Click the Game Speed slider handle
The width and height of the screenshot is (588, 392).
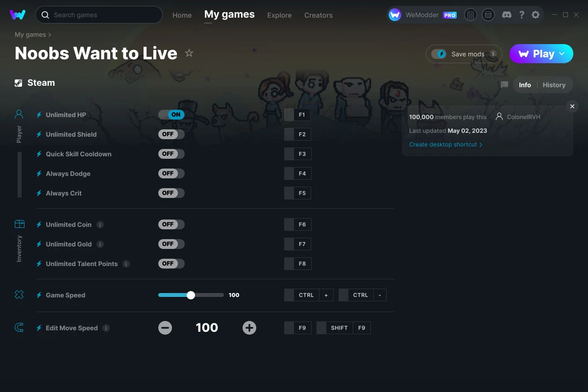pos(191,295)
